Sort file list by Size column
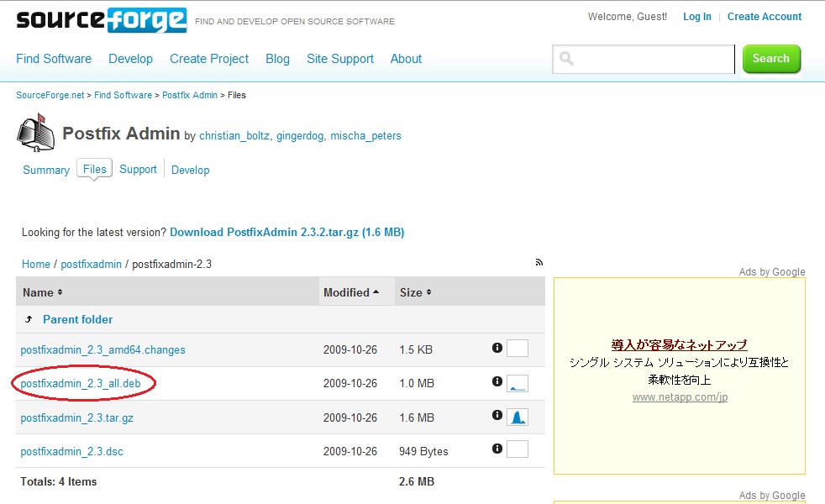This screenshot has width=825, height=504. (x=415, y=292)
